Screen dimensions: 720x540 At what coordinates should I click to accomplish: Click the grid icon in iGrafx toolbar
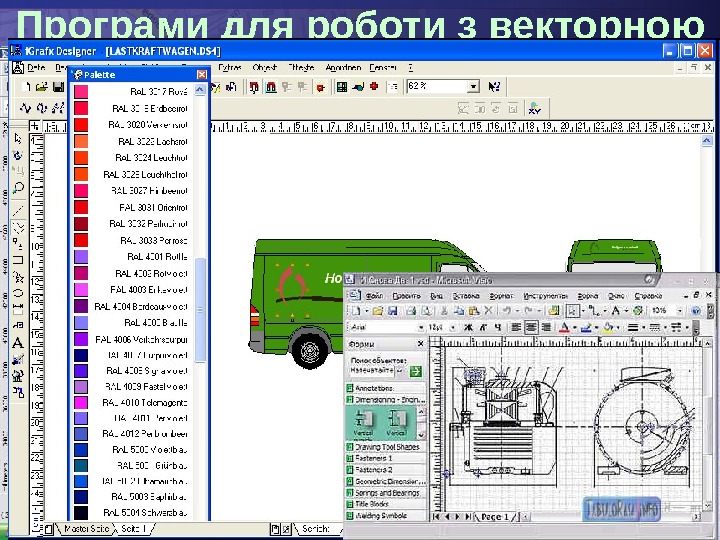click(342, 86)
